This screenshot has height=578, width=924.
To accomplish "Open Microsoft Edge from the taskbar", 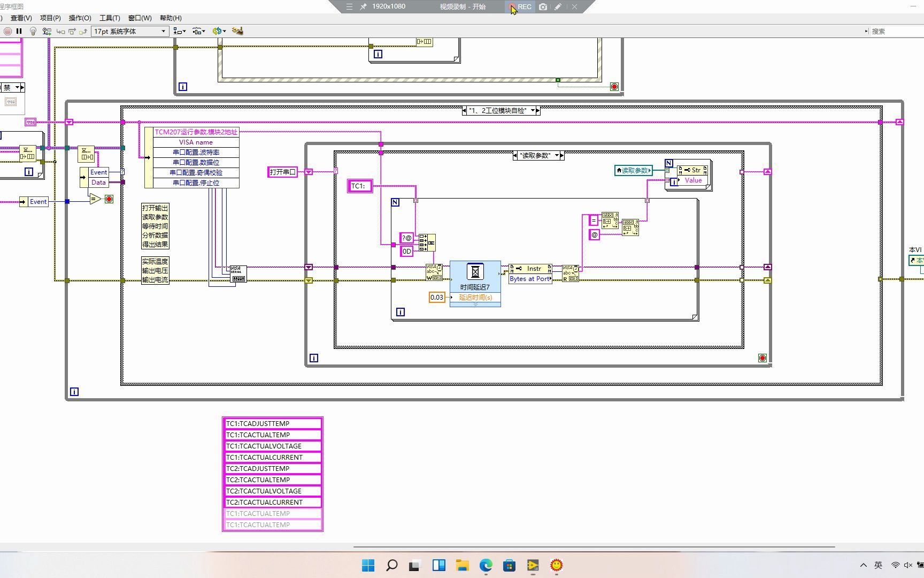I will coord(486,565).
